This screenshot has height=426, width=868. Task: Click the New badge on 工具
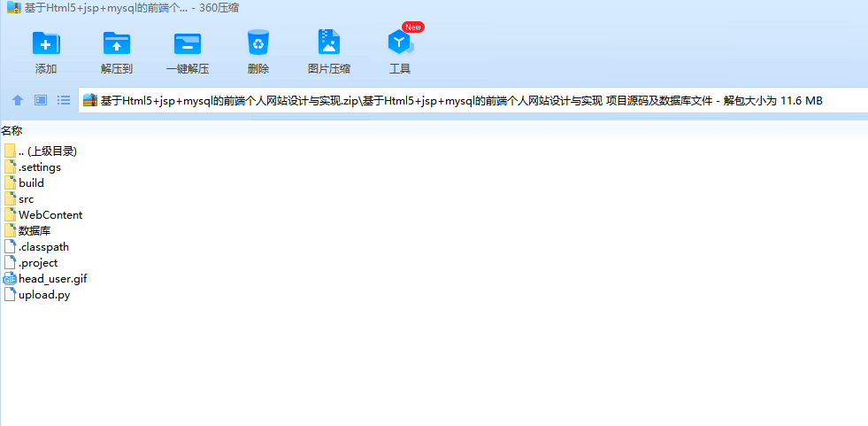tap(413, 27)
